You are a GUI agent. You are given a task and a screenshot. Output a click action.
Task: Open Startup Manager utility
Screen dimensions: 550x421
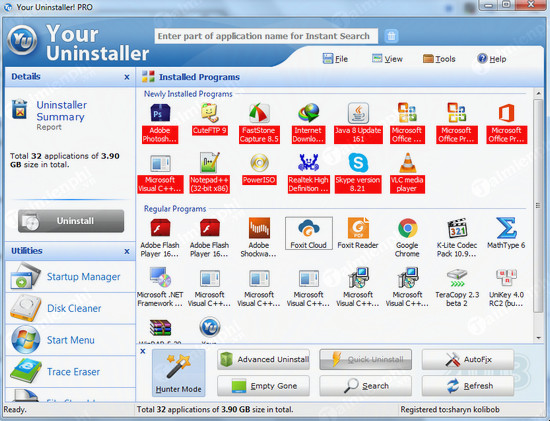click(70, 276)
